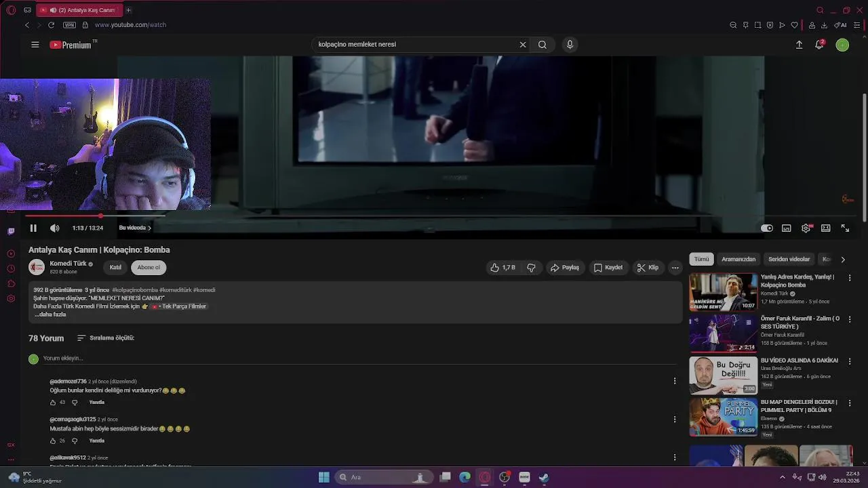
Task: Open options for 'BU MAP DENGELERİ BOZDU!' video
Action: click(850, 403)
